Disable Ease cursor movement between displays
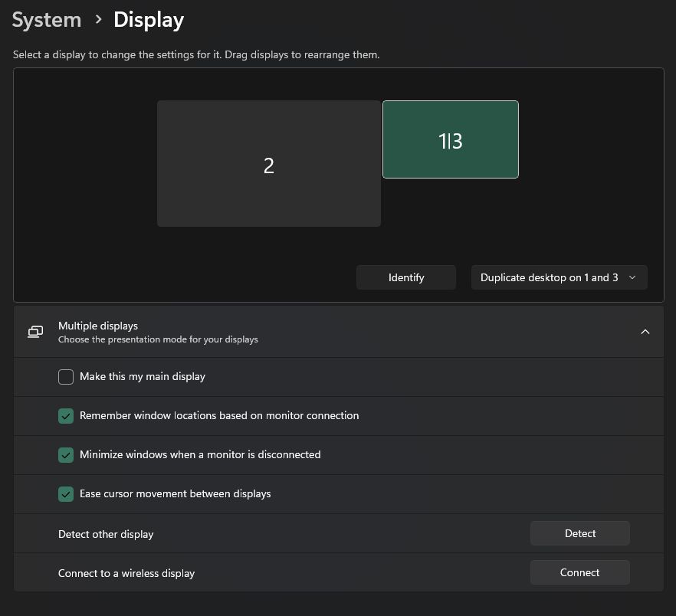This screenshot has height=616, width=676. click(x=66, y=494)
